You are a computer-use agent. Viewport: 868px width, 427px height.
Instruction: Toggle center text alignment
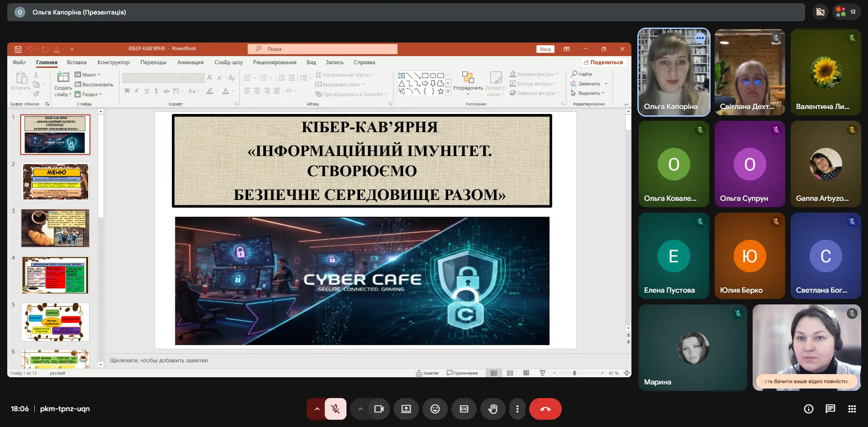click(x=257, y=91)
